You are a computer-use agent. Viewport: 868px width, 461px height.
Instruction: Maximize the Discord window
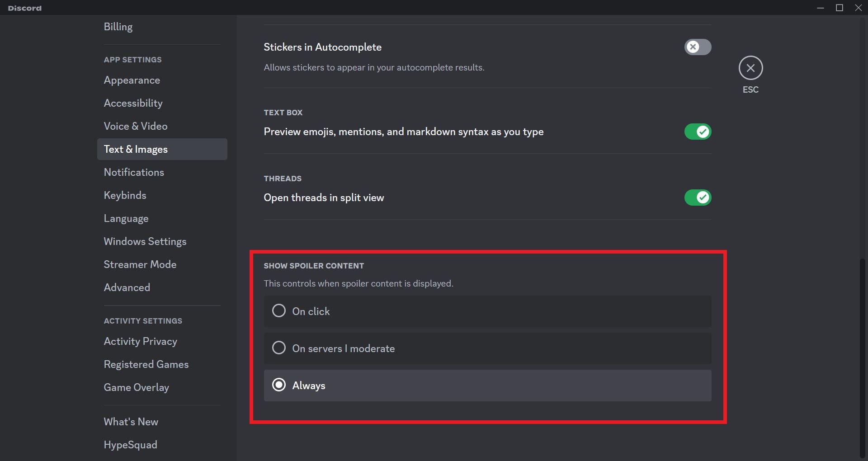[x=840, y=8]
